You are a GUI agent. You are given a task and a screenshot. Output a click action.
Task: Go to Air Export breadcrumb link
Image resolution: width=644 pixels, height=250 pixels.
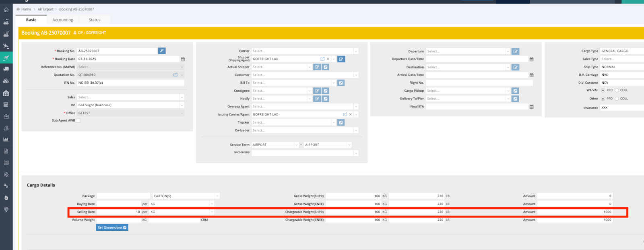point(45,9)
